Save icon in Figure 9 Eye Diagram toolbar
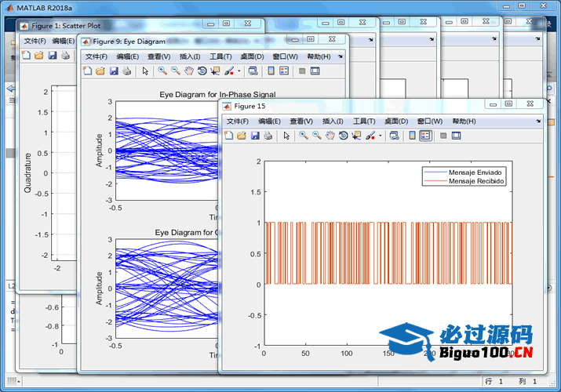The height and width of the screenshot is (392, 561). click(114, 71)
